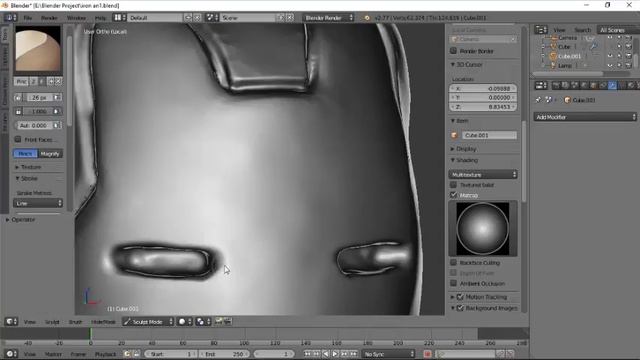Open the Render menu

49,18
